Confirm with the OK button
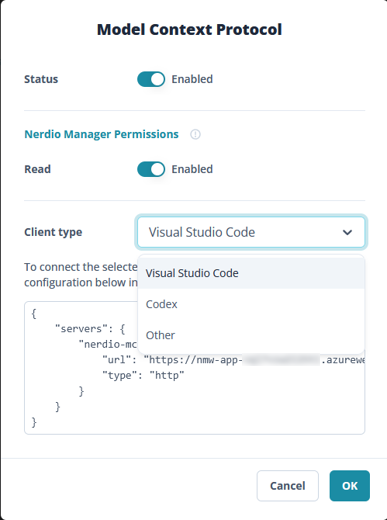Image resolution: width=387 pixels, height=520 pixels. (350, 486)
